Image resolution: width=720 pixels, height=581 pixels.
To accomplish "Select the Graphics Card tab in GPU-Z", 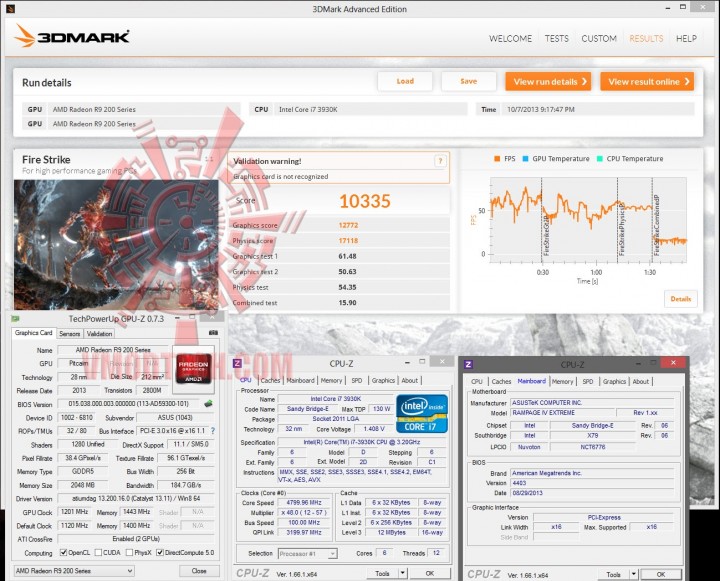I will click(34, 333).
